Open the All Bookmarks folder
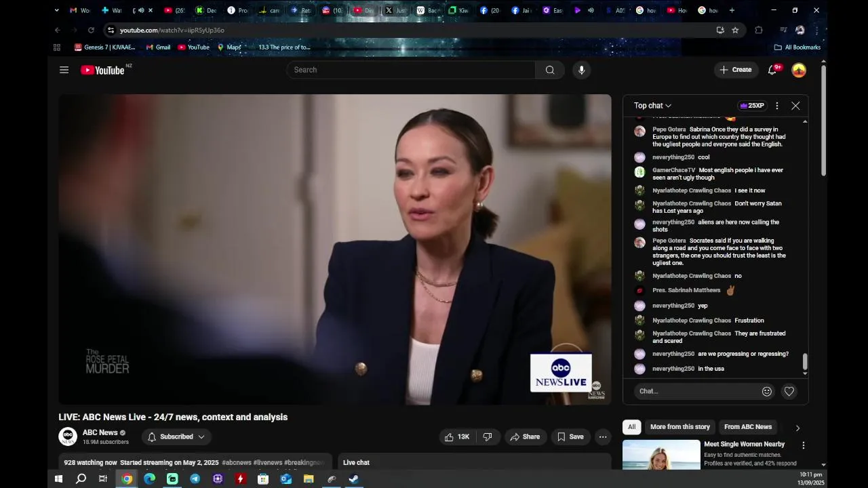Screen dimensions: 868x488 pos(797,47)
